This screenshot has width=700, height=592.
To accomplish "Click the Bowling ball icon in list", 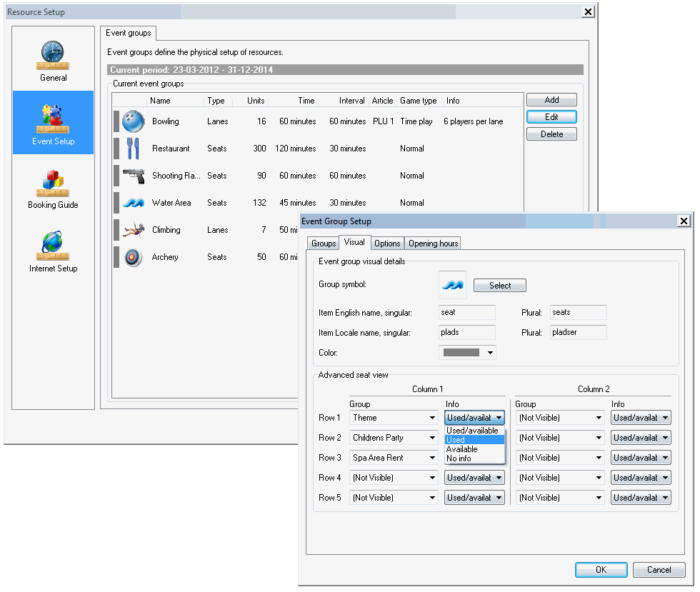I will coord(133,121).
